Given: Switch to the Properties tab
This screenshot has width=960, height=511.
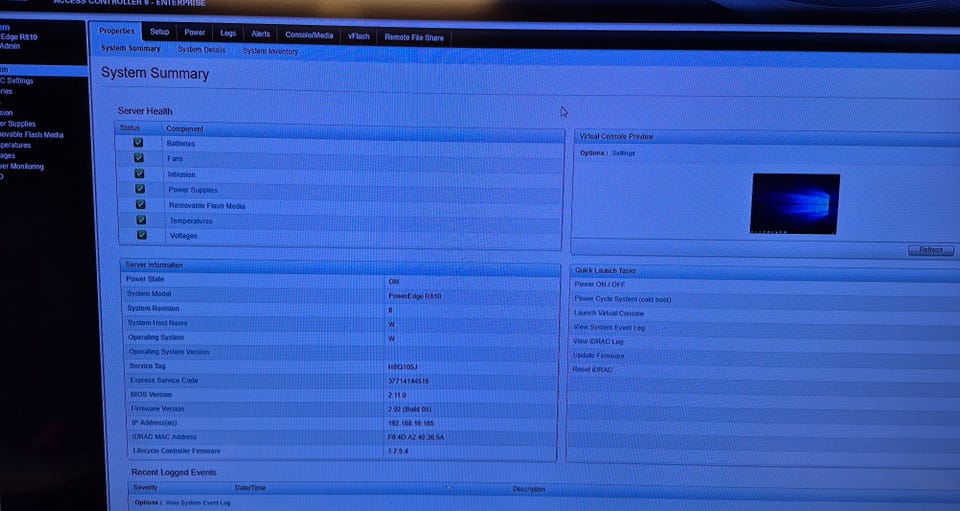Looking at the screenshot, I should [x=116, y=31].
